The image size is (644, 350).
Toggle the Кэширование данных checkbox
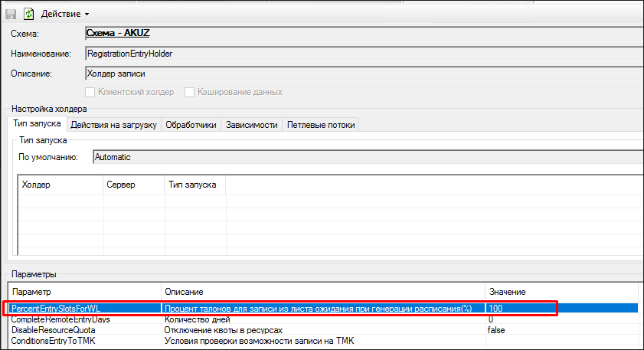tap(190, 92)
